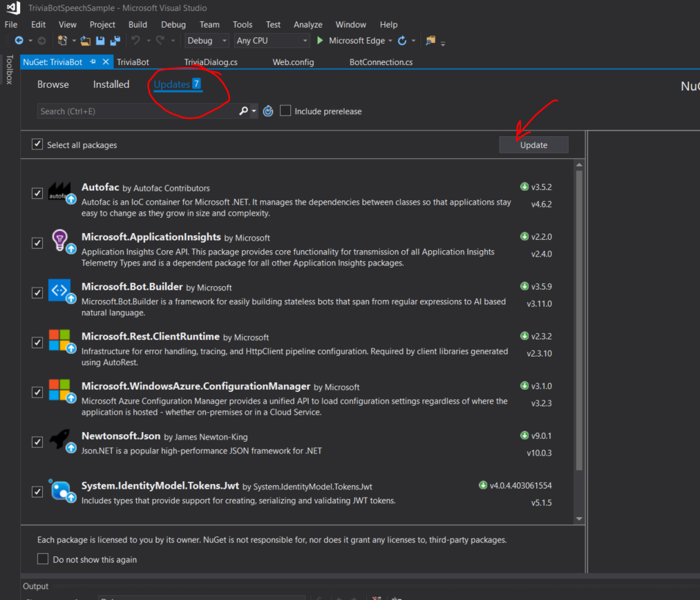Uncheck Select all packages
Viewport: 700px width, 600px height.
37,145
